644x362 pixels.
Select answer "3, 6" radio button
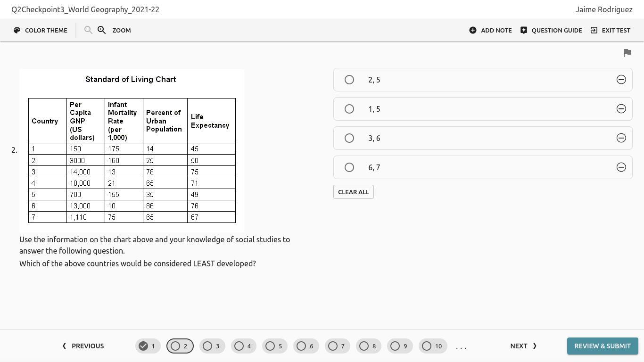349,138
